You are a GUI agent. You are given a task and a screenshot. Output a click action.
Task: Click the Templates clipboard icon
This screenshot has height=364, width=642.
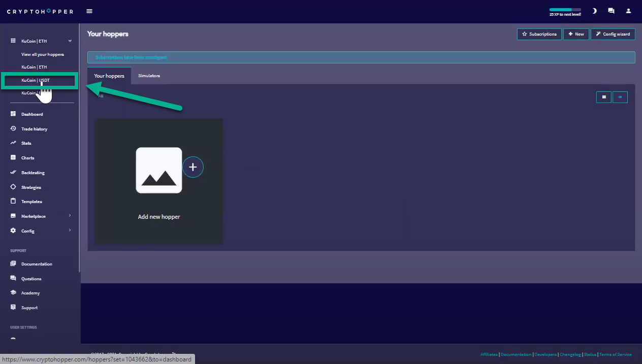click(13, 202)
